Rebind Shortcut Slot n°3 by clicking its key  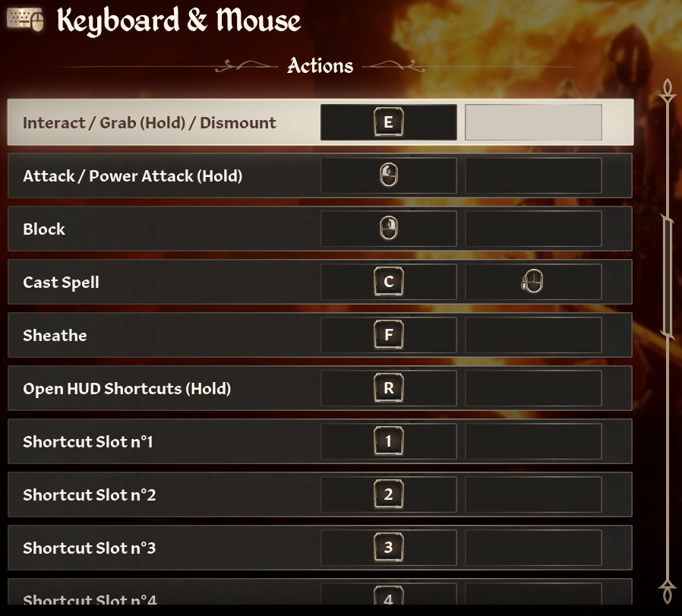tap(388, 547)
